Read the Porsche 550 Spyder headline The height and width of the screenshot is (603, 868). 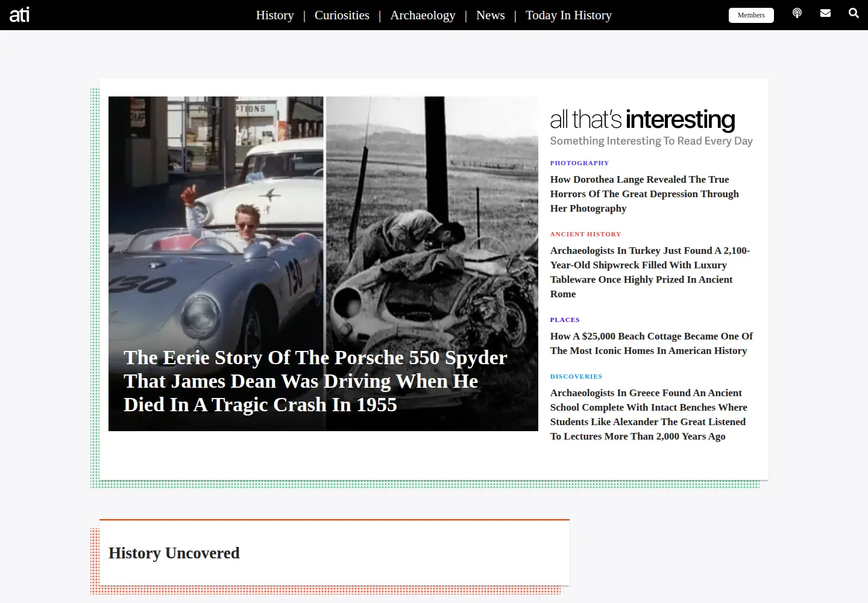click(315, 381)
